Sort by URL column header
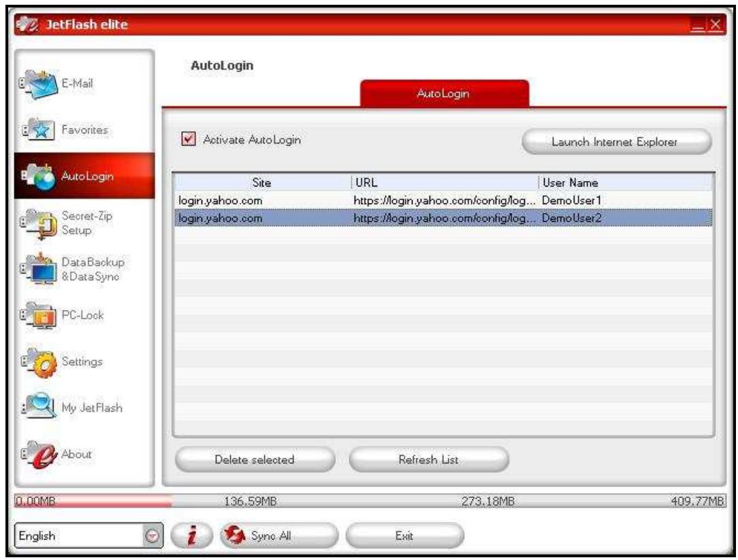 [x=445, y=182]
